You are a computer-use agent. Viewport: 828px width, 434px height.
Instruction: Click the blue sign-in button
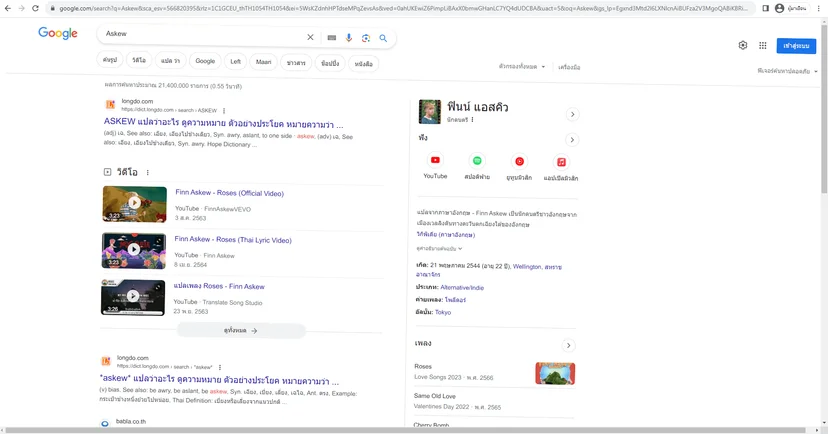tap(796, 46)
